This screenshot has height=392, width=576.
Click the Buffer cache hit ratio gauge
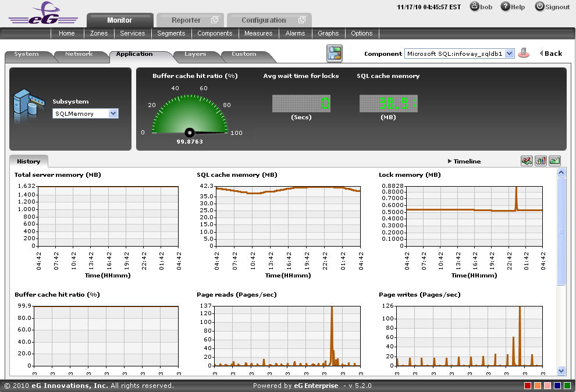[190, 115]
